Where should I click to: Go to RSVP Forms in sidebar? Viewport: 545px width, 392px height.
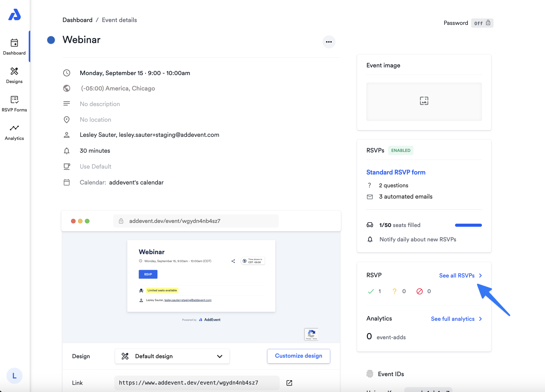pyautogui.click(x=14, y=104)
